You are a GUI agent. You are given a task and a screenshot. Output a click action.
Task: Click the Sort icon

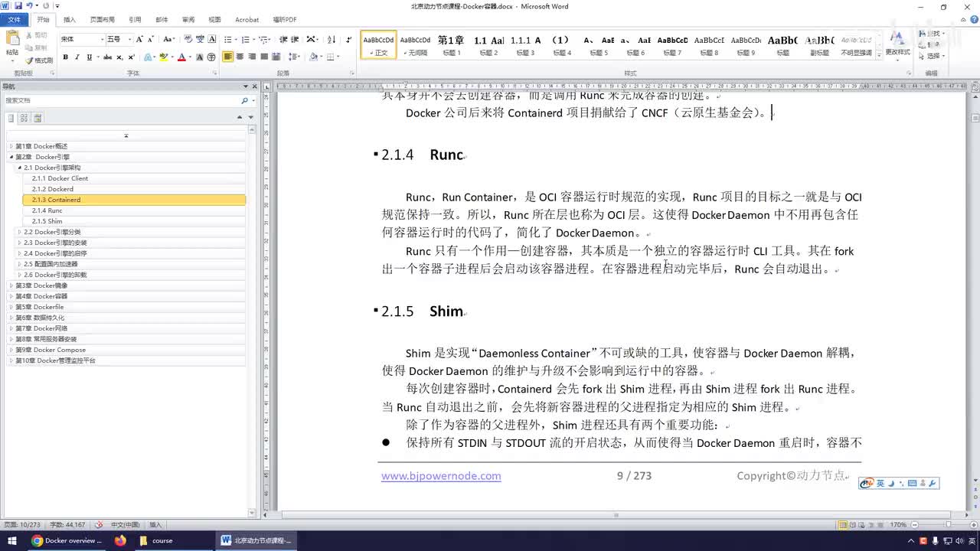(332, 39)
